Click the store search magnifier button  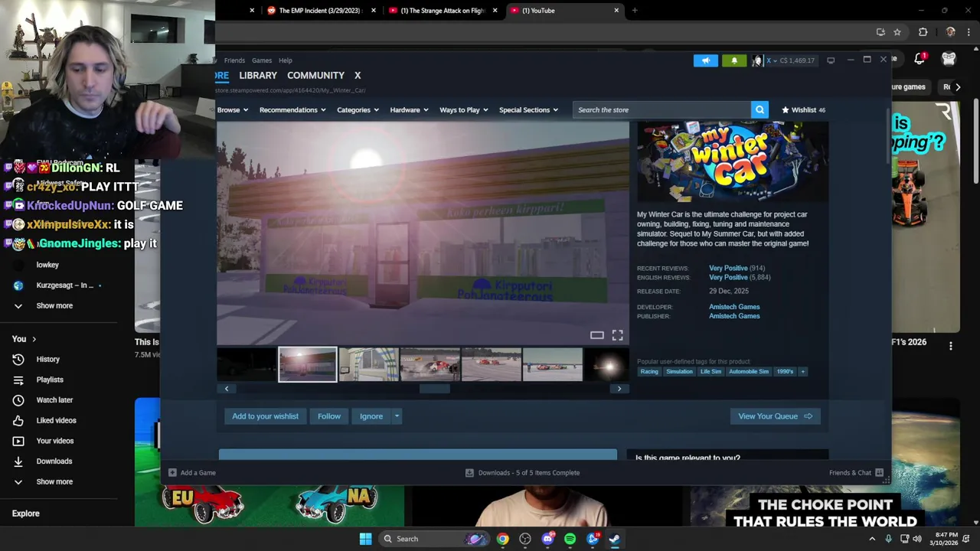click(x=759, y=110)
